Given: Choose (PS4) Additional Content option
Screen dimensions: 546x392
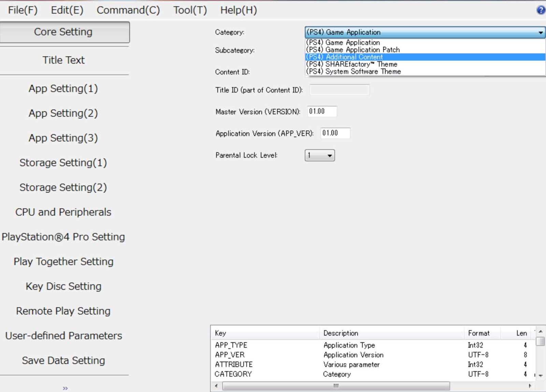Looking at the screenshot, I should (x=425, y=57).
